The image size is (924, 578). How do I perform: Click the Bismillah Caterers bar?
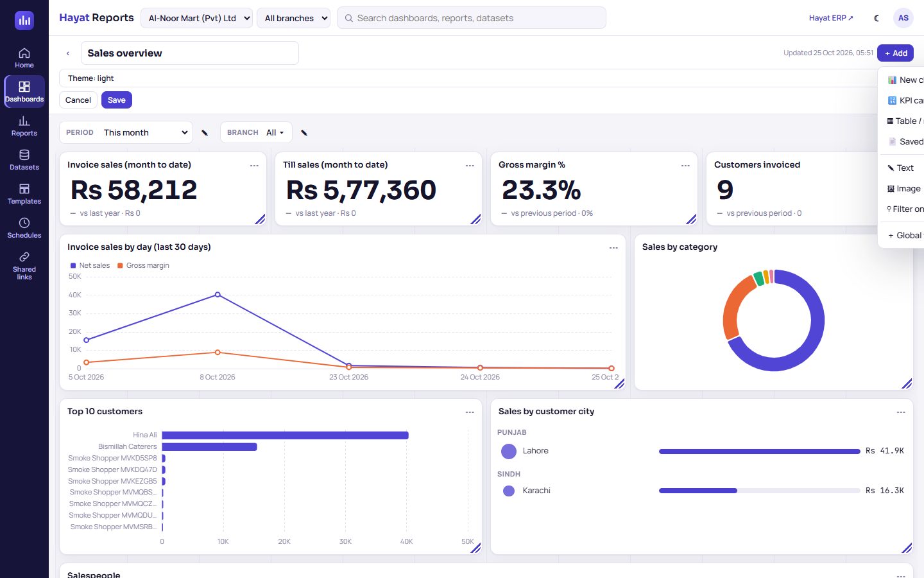(x=210, y=447)
